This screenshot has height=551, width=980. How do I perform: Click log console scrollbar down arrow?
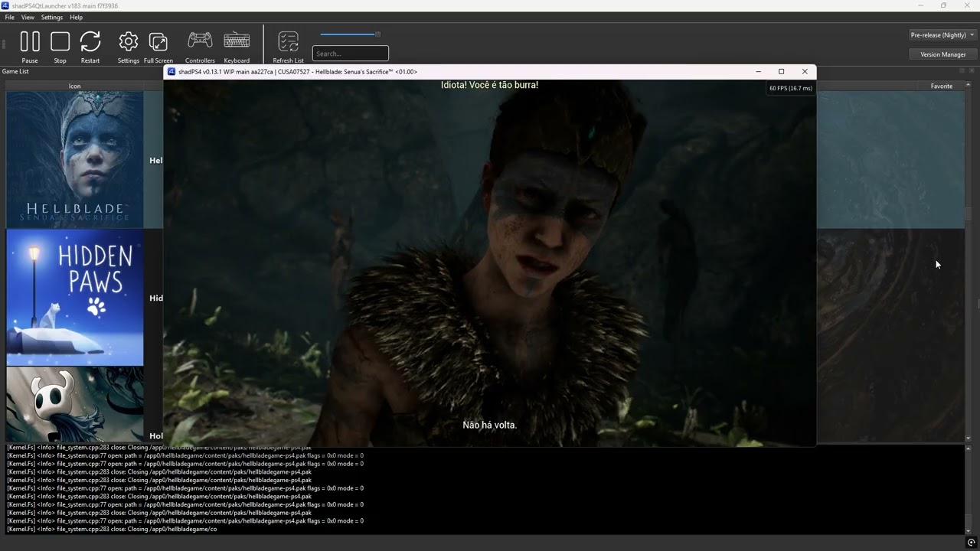click(969, 530)
